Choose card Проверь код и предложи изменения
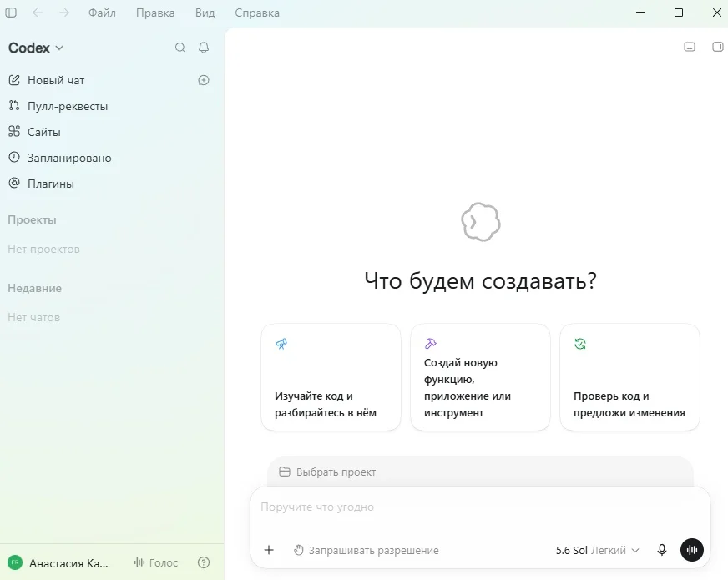The height and width of the screenshot is (580, 728). coord(629,377)
